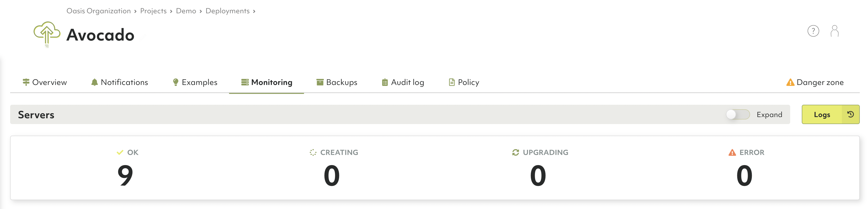The height and width of the screenshot is (209, 868).
Task: Select the Monitoring tab
Action: click(x=267, y=83)
